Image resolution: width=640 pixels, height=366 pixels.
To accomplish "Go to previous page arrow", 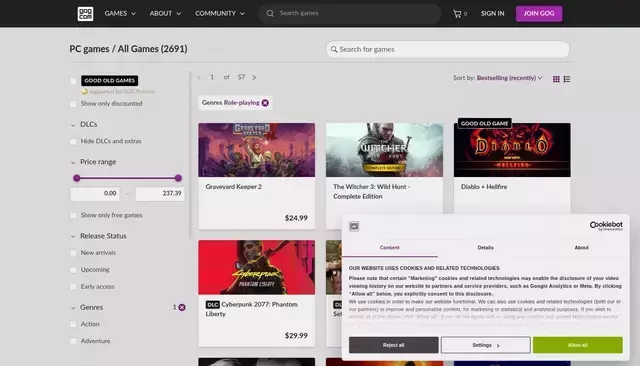I will [x=199, y=78].
